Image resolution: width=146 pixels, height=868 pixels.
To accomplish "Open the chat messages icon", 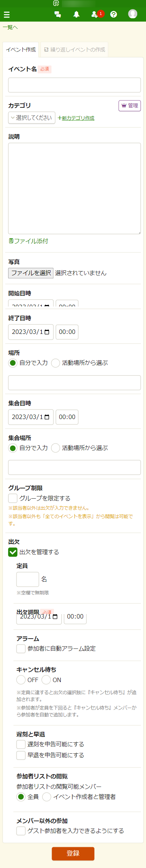I will (57, 15).
